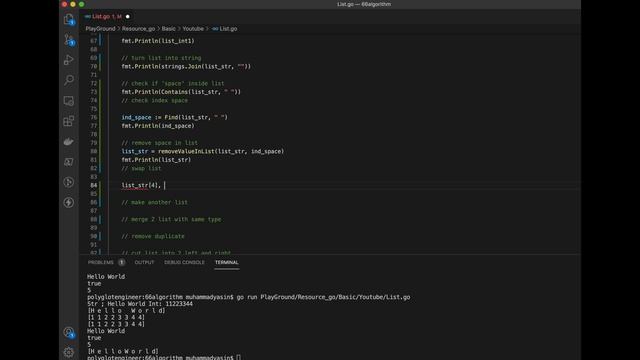Click the Go file icon on List.go tab
The height and width of the screenshot is (360, 640).
[87, 17]
